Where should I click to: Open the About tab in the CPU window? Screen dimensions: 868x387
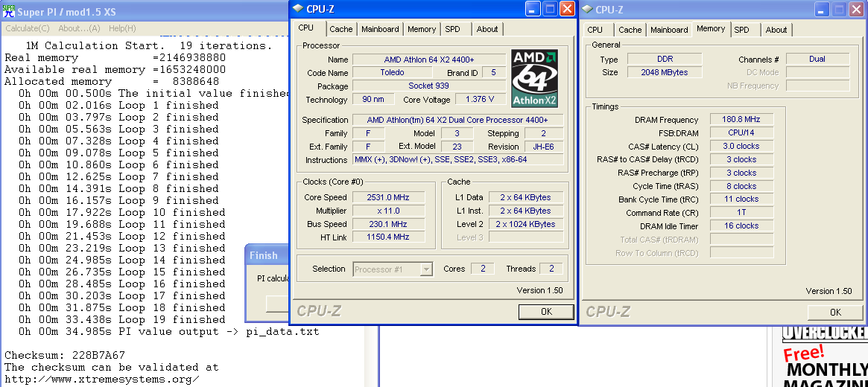[x=487, y=29]
